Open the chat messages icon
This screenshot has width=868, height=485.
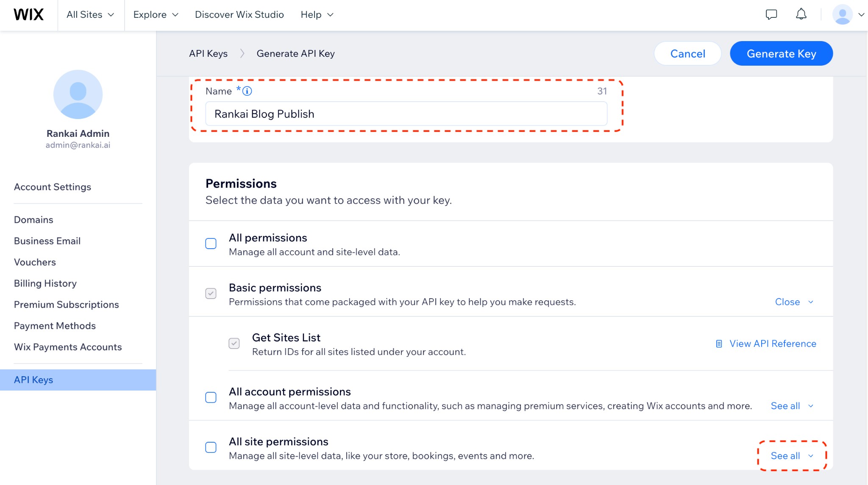tap(771, 14)
